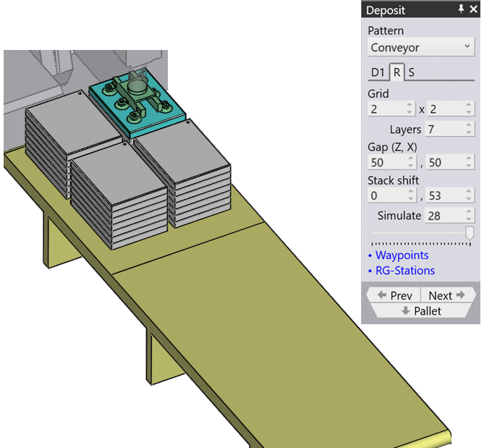Open the RG-Stations link
The height and width of the screenshot is (448, 484).
click(405, 271)
